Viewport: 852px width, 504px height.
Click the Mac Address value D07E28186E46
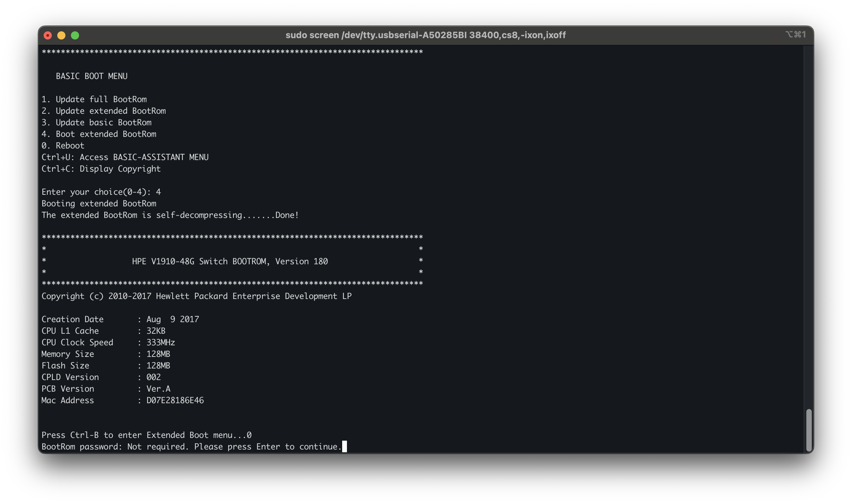175,400
